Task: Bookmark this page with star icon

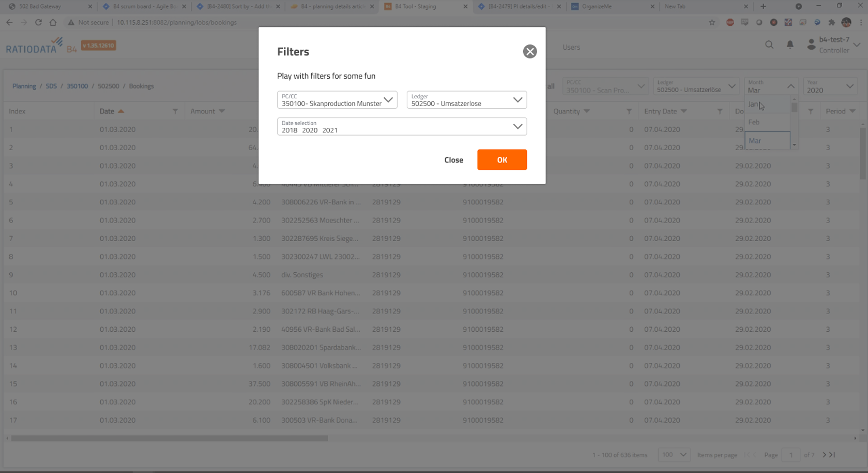Action: 712,22
